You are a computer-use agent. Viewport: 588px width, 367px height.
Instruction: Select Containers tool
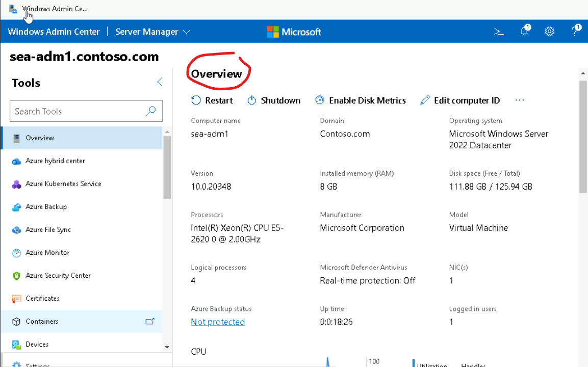82,321
